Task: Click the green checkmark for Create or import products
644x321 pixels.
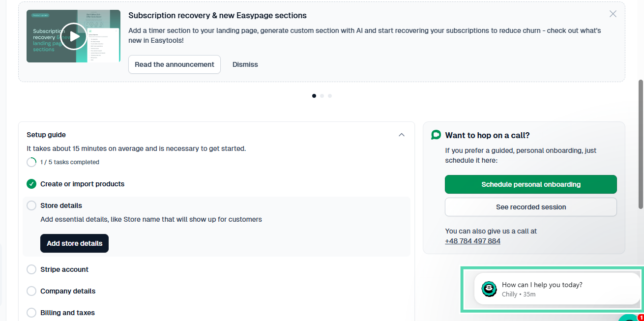Action: [x=31, y=184]
